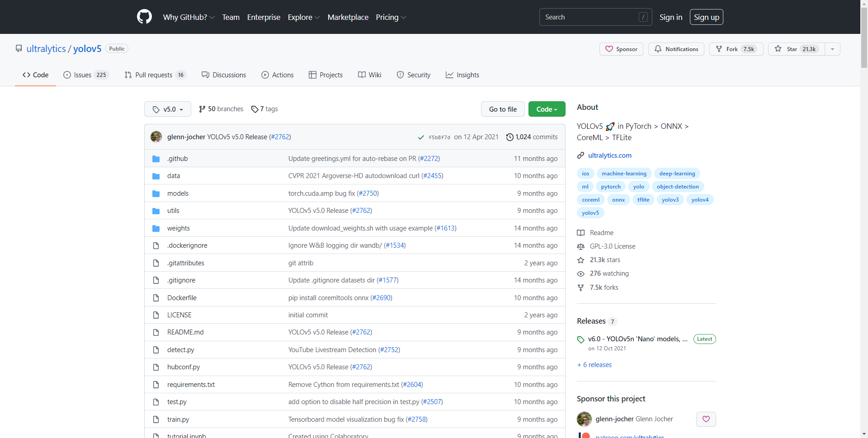The image size is (868, 438).
Task: Click the Enterprise menu item
Action: tap(264, 17)
